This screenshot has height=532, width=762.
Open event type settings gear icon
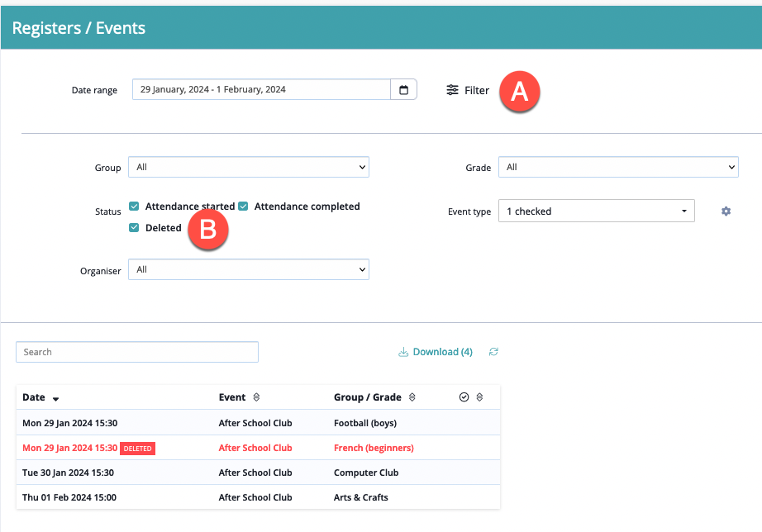click(x=726, y=211)
